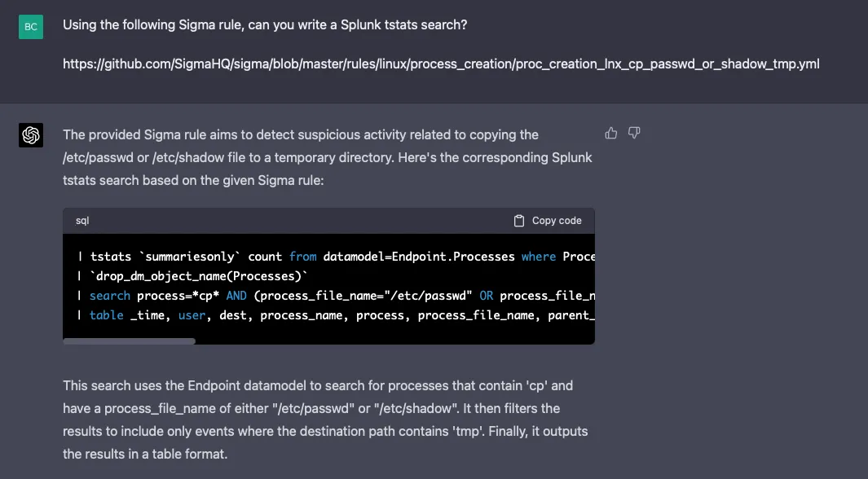The height and width of the screenshot is (479, 868).
Task: Click the blue 'from' keyword in the code
Action: pos(303,257)
